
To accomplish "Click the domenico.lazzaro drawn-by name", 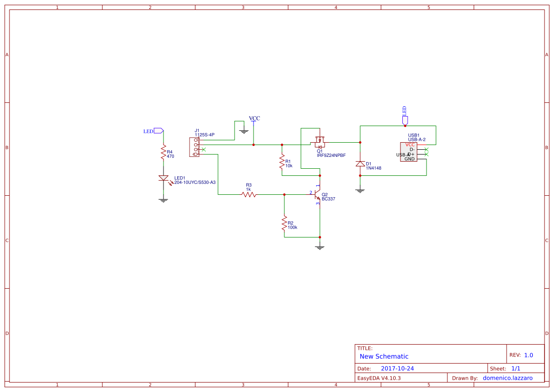I will click(508, 378).
